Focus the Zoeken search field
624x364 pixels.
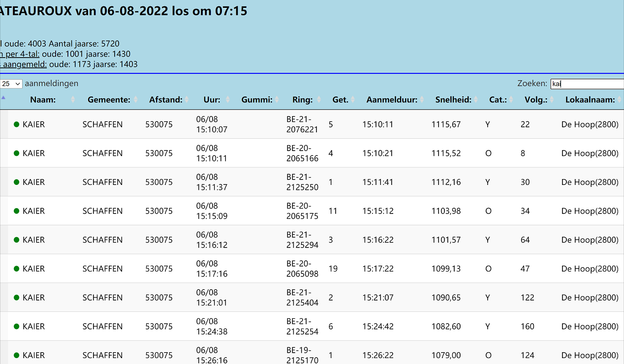tap(587, 84)
